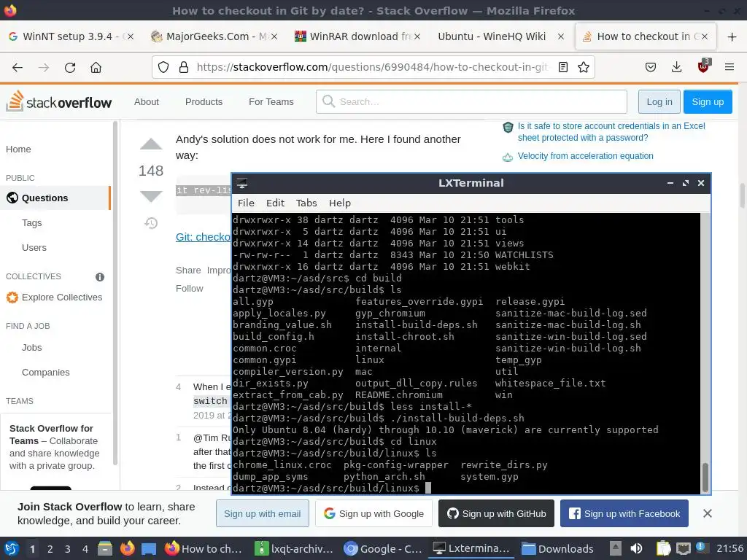
Task: Click the removable media tray icon
Action: click(616, 548)
